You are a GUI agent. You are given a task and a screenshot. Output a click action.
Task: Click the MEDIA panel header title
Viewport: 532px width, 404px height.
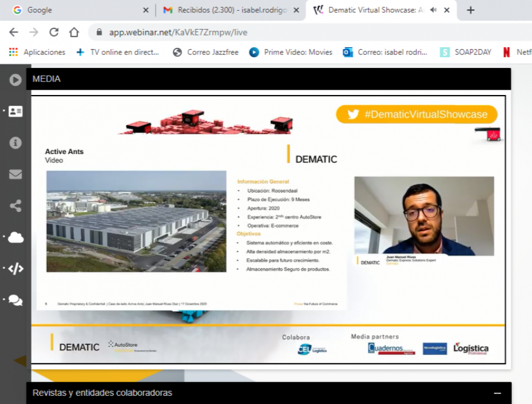pos(47,79)
